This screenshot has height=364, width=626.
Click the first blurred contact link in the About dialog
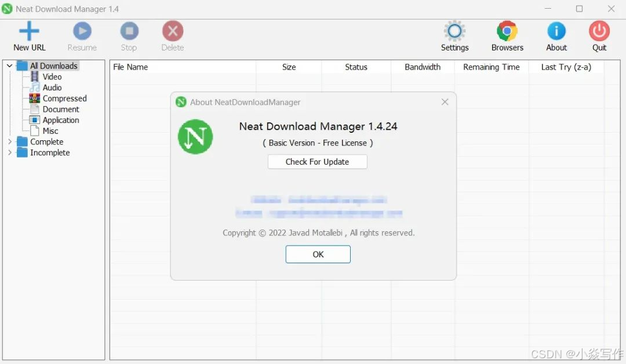[x=319, y=199]
